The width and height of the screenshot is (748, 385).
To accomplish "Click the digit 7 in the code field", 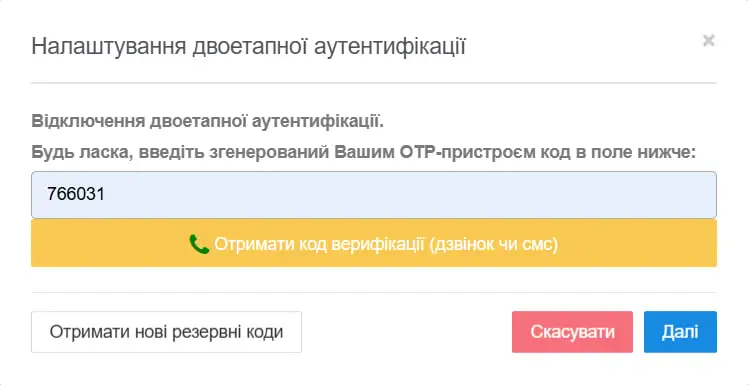I will coord(52,195).
